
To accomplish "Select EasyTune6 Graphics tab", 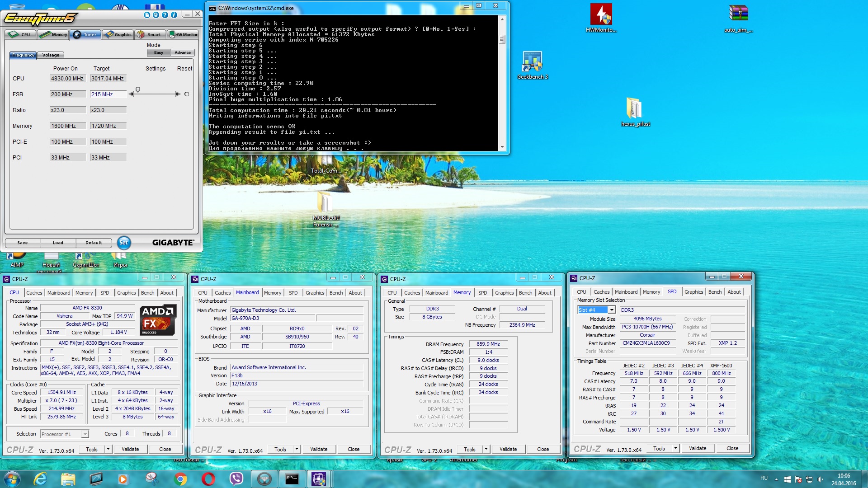I will [118, 34].
